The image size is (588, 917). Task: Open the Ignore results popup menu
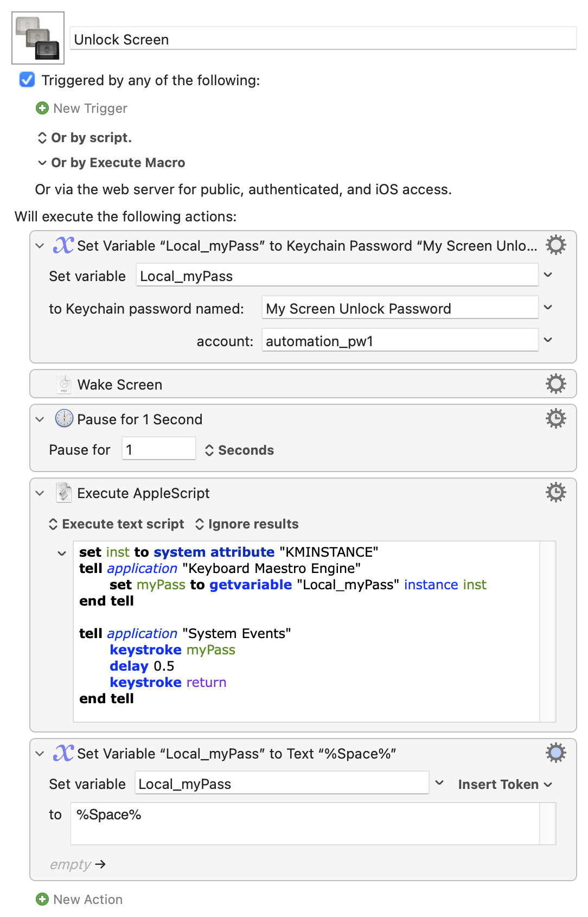(247, 524)
